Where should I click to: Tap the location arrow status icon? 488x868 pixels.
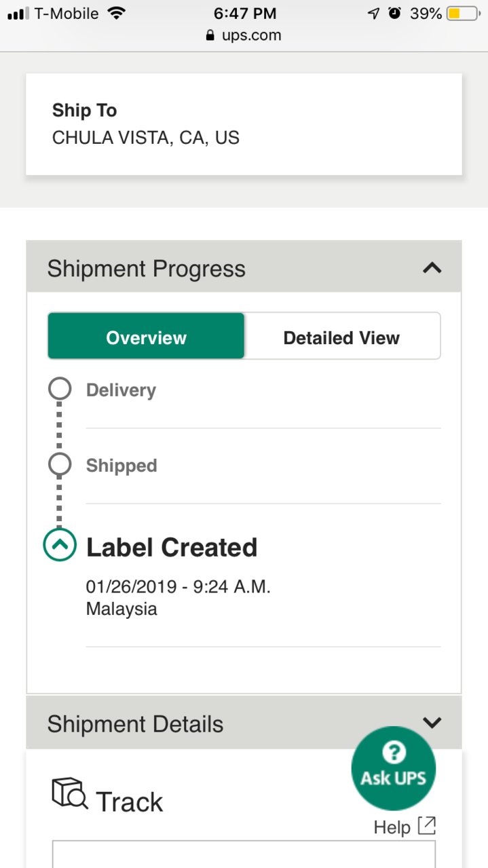coord(373,14)
